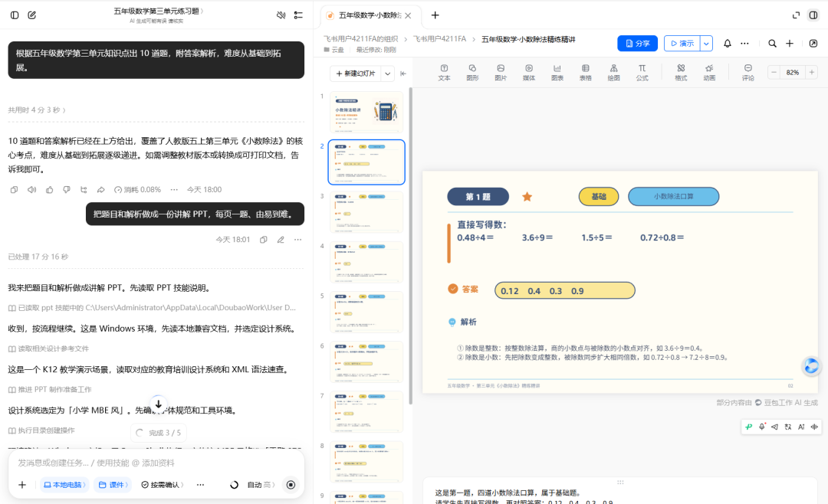The height and width of the screenshot is (504, 828).
Task: Start slideshow with 演示 button
Action: [x=682, y=43]
